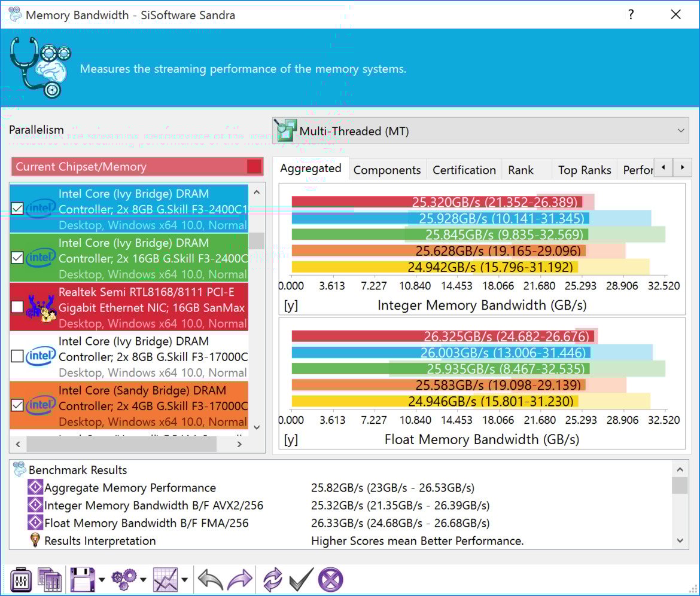The width and height of the screenshot is (700, 596).
Task: Click the Float Memory Bandwidth B/F diamond icon
Action: point(35,522)
